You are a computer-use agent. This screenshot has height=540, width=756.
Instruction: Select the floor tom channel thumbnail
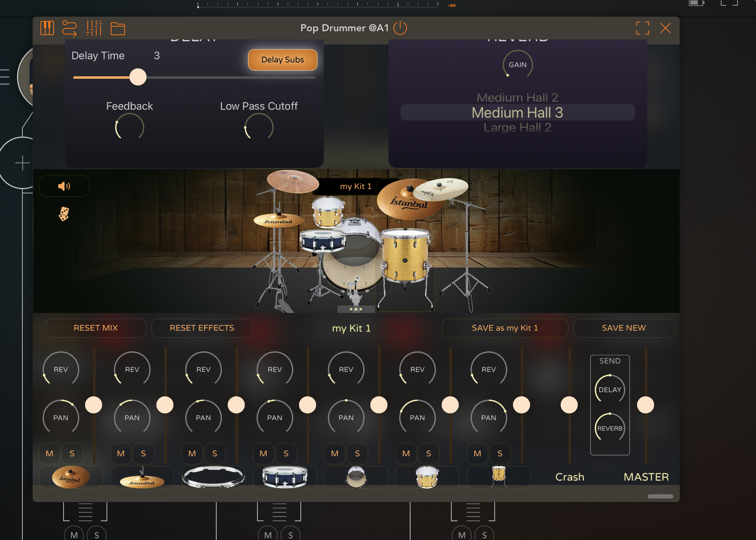[499, 477]
